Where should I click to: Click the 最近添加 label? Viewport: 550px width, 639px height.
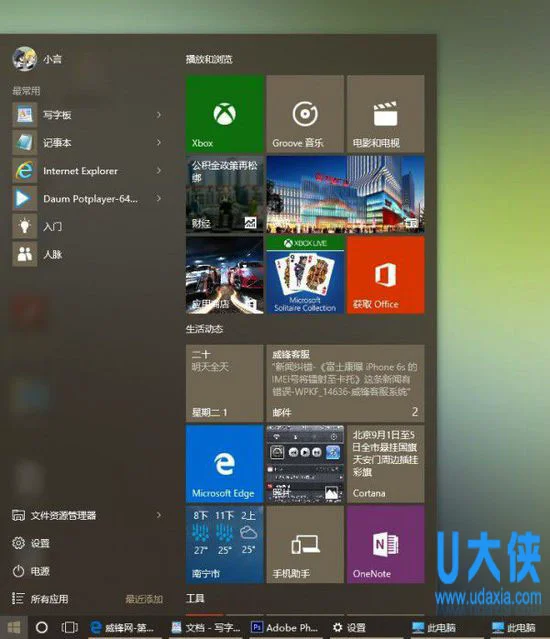point(144,599)
